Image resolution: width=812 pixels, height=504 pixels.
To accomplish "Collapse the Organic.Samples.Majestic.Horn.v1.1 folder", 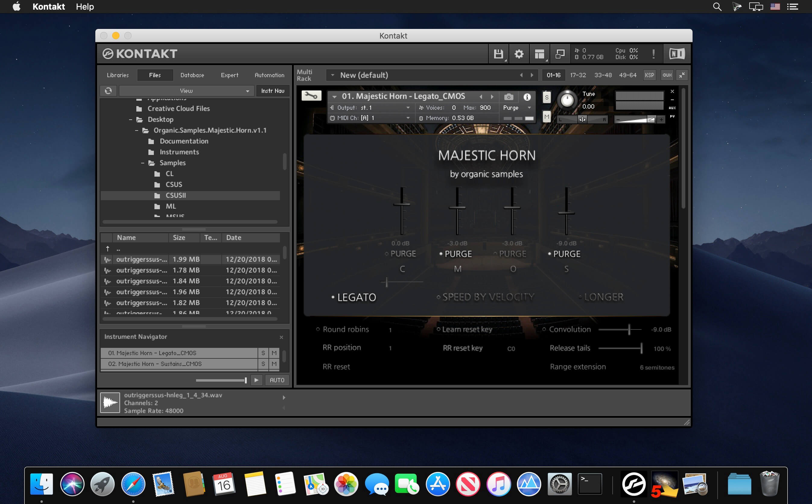I will (137, 131).
